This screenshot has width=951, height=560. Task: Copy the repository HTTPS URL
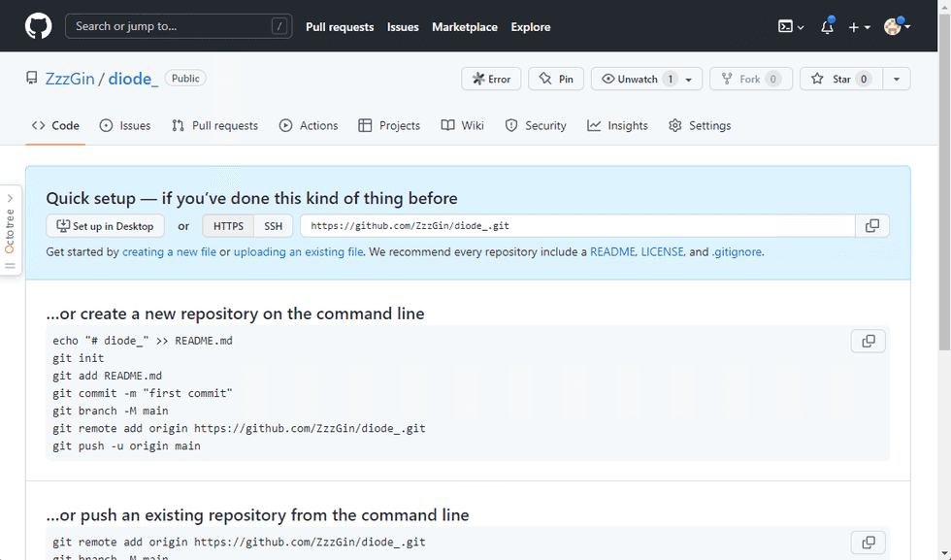point(872,226)
